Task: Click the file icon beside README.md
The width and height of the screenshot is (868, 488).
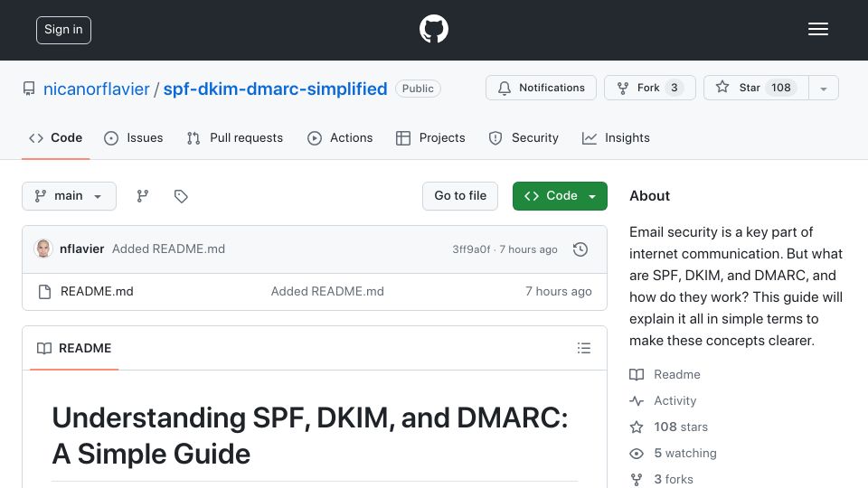Action: point(45,292)
